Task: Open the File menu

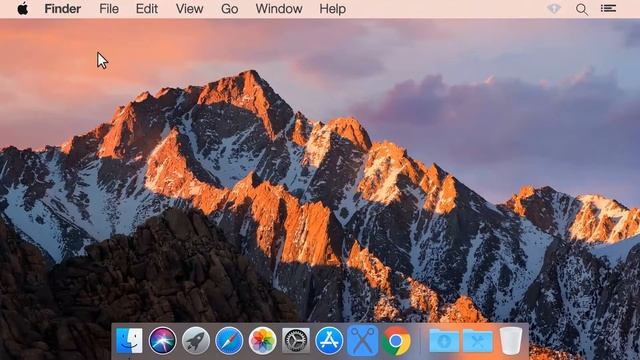Action: (109, 9)
